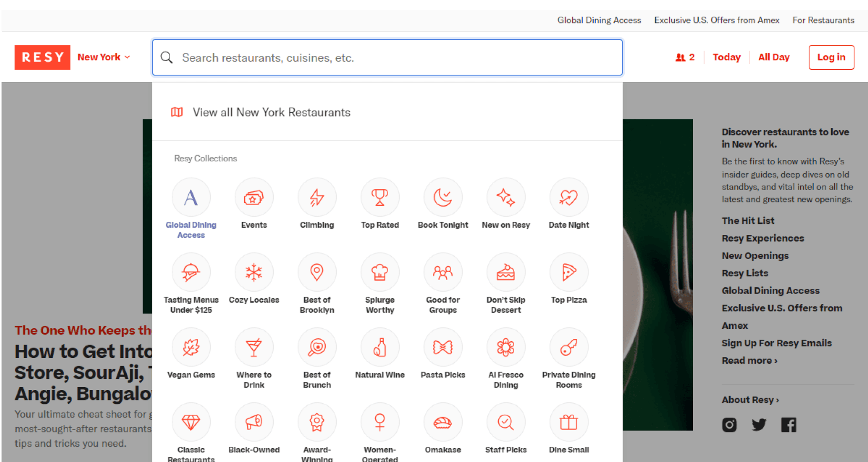Open the Classic Restaurants diamond icon
Screen dimensions: 868x462
[191, 422]
